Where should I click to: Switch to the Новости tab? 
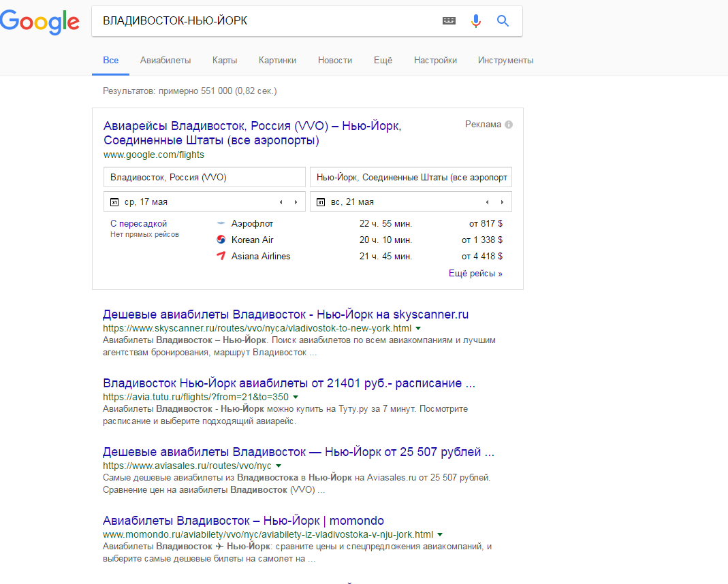click(335, 61)
